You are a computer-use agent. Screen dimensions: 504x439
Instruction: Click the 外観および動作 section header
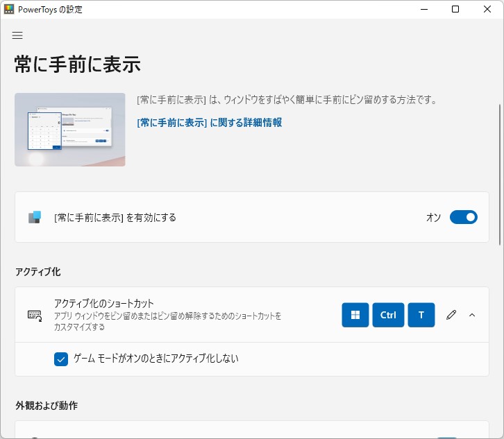tap(47, 406)
